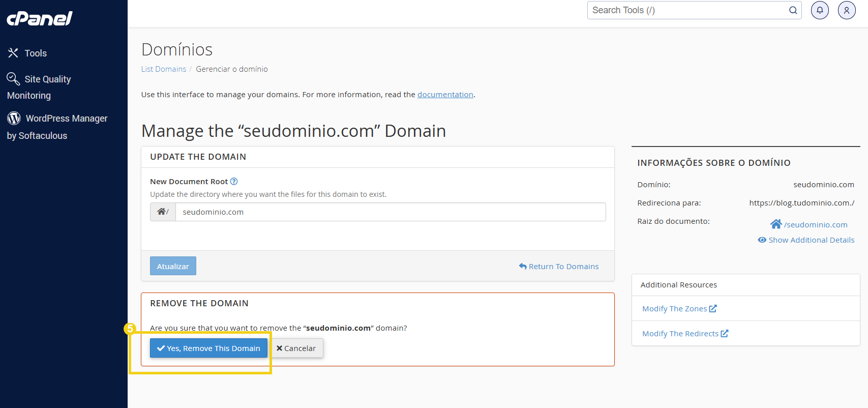Click the redirect URL https://blog.tudominio.com./

click(x=802, y=203)
